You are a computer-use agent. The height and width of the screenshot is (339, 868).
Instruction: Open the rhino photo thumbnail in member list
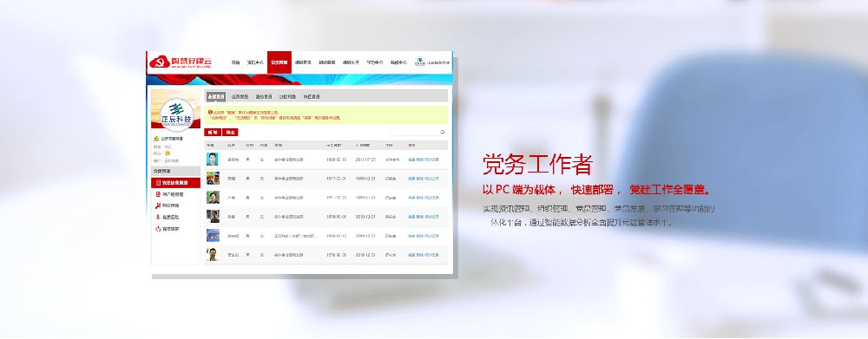(x=213, y=236)
